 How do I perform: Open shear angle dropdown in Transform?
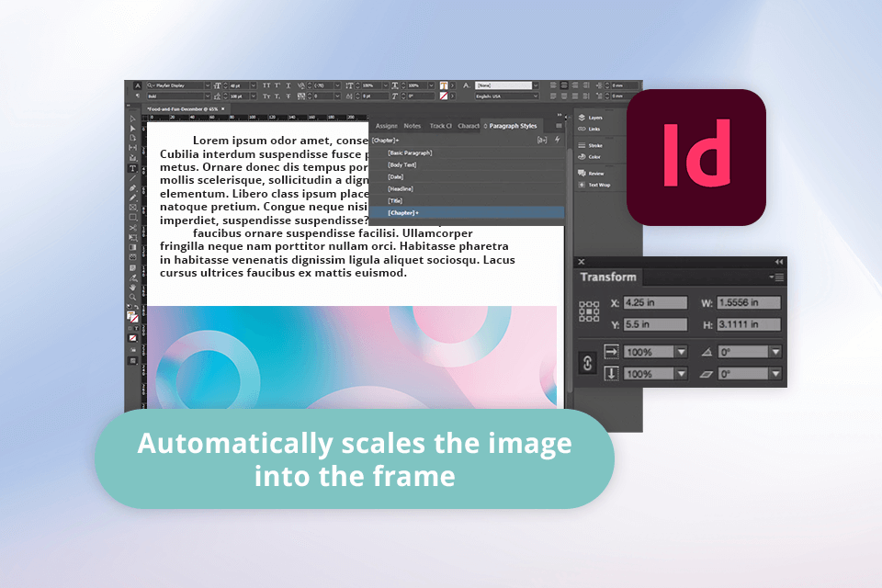point(775,374)
